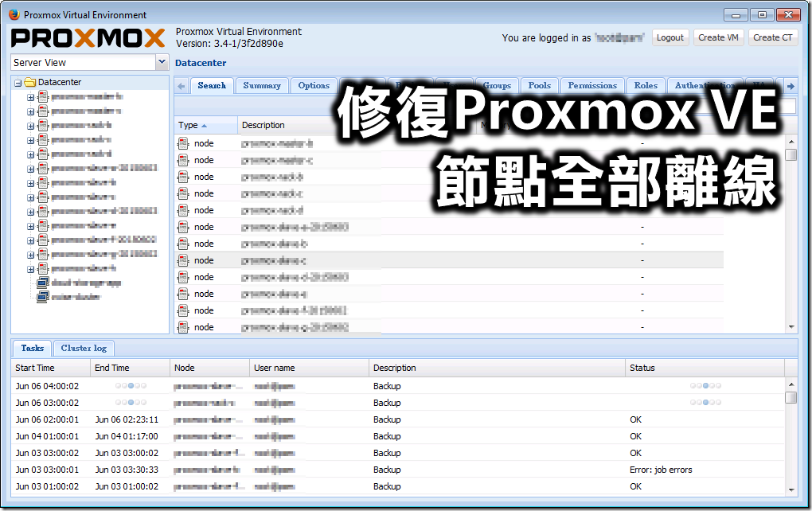The height and width of the screenshot is (511, 812).
Task: Sort by the Type column header
Action: point(206,125)
